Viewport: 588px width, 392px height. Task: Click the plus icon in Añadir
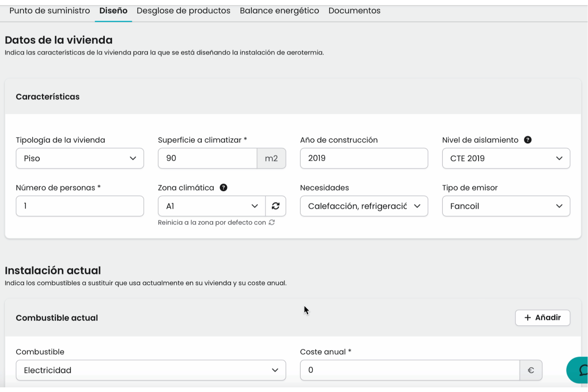point(528,318)
